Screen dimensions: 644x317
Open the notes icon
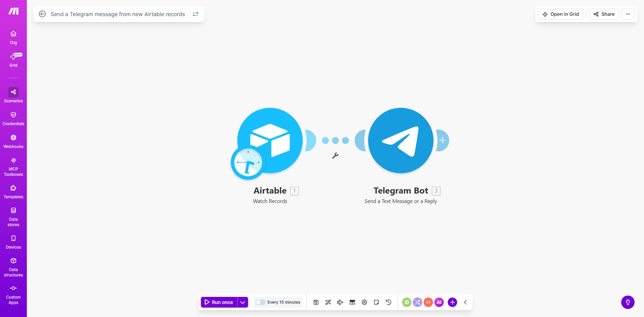click(376, 302)
